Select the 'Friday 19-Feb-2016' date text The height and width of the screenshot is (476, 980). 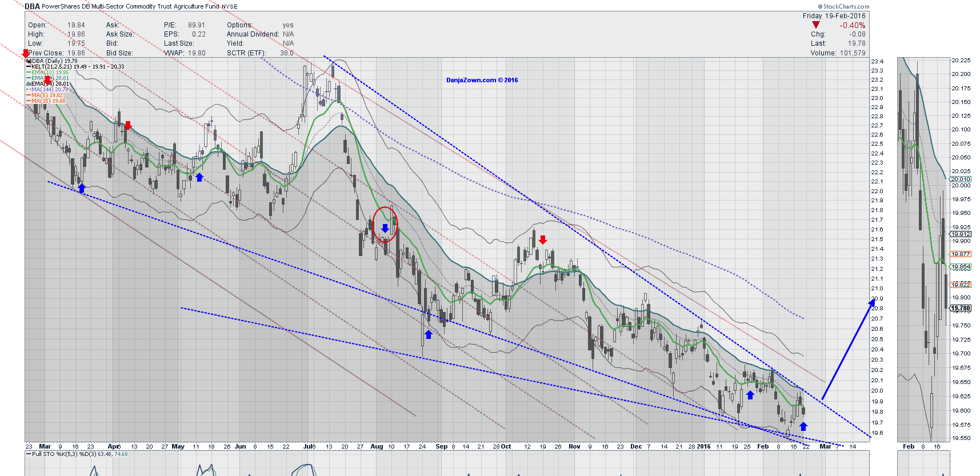click(834, 16)
